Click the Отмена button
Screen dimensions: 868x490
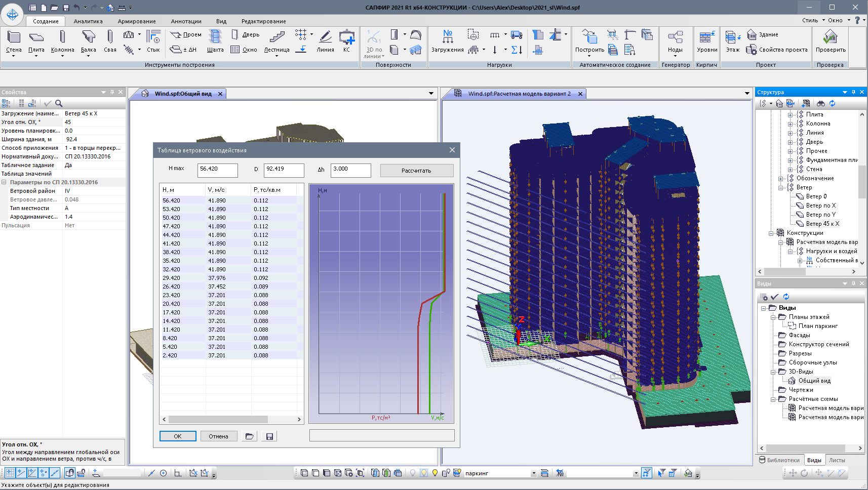(218, 436)
